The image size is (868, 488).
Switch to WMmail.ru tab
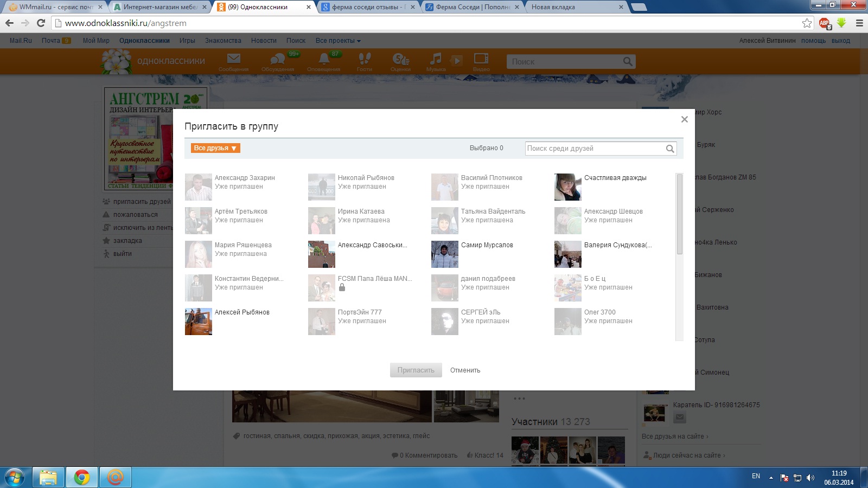56,7
